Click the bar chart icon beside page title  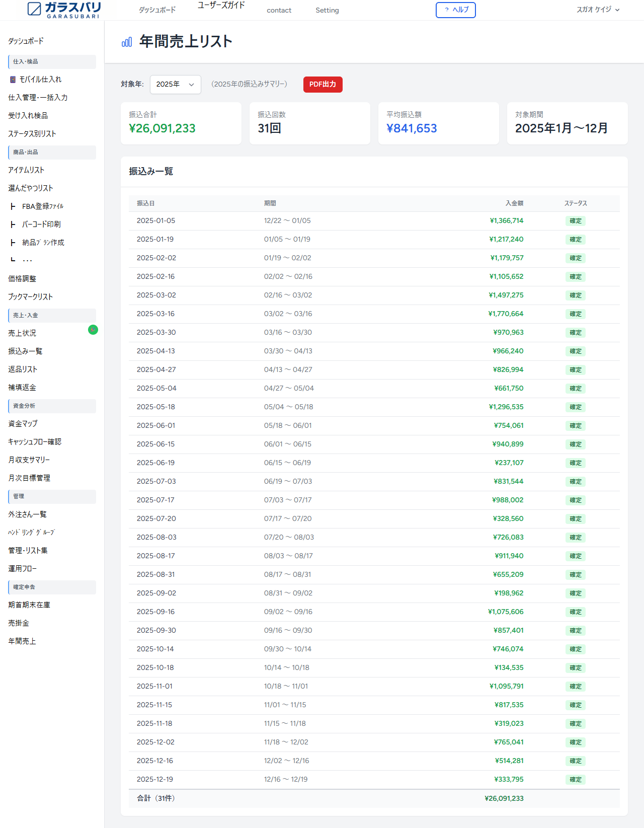(127, 42)
